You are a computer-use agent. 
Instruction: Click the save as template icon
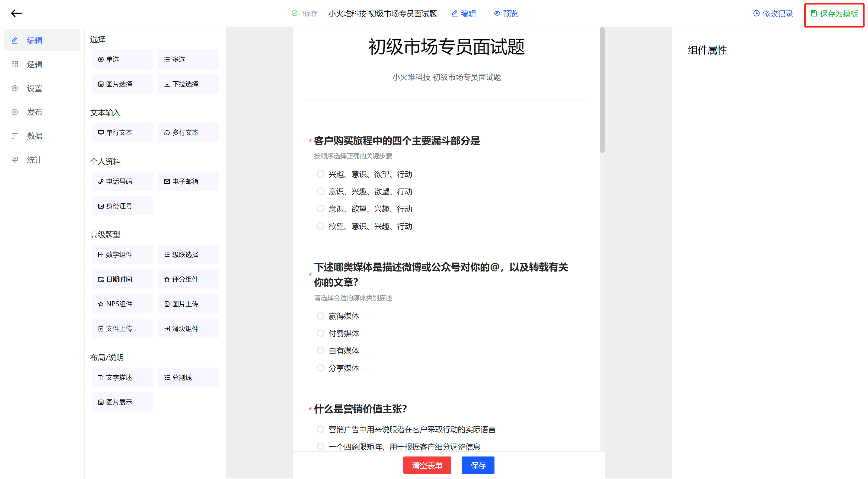[813, 14]
